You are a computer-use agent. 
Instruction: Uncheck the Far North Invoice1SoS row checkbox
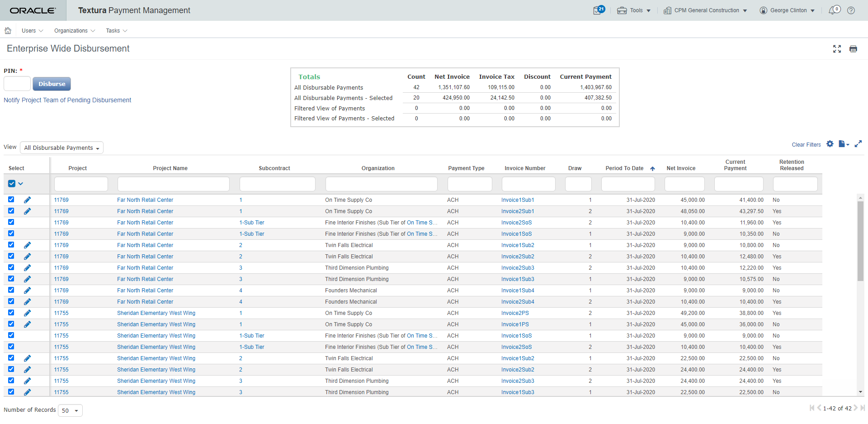[11, 233]
